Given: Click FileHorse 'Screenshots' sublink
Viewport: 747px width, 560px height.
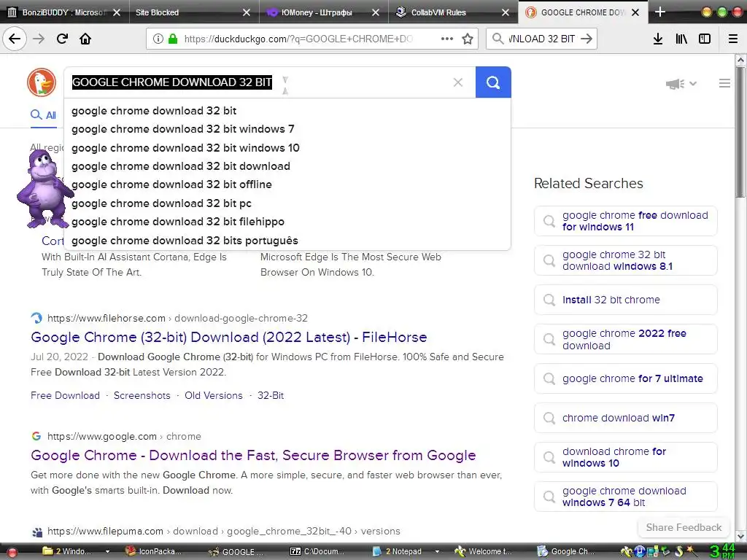Looking at the screenshot, I should pos(142,396).
